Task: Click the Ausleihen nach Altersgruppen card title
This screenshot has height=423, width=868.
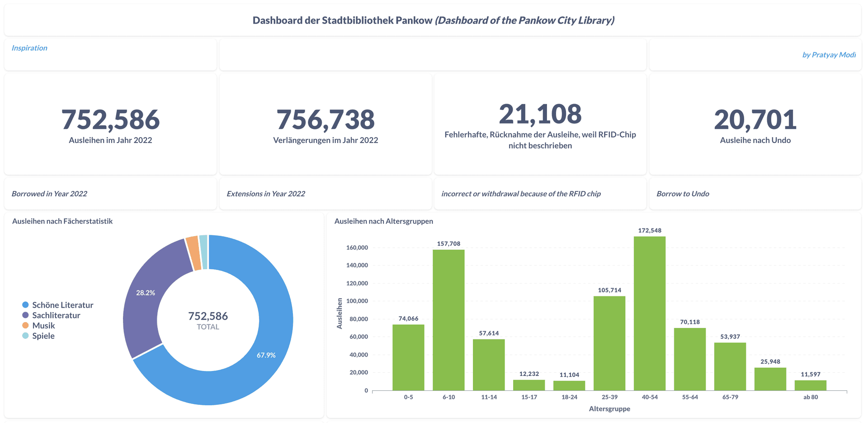Action: tap(384, 221)
